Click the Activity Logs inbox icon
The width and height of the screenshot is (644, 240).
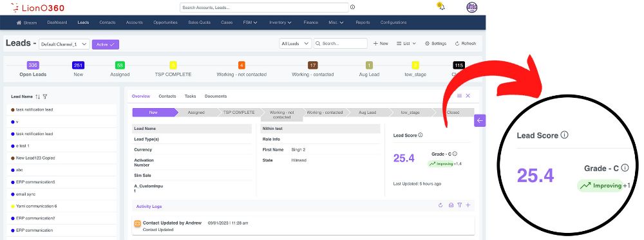[x=451, y=205]
